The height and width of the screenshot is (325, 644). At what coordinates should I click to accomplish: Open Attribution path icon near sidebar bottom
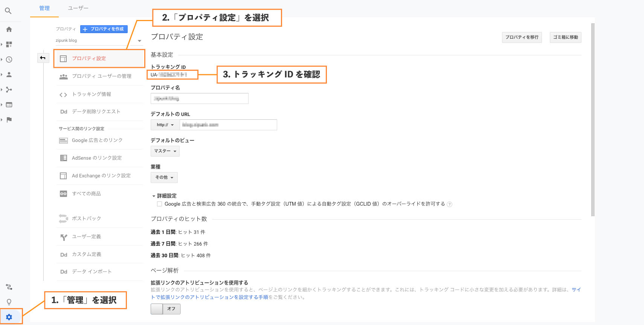pos(9,287)
